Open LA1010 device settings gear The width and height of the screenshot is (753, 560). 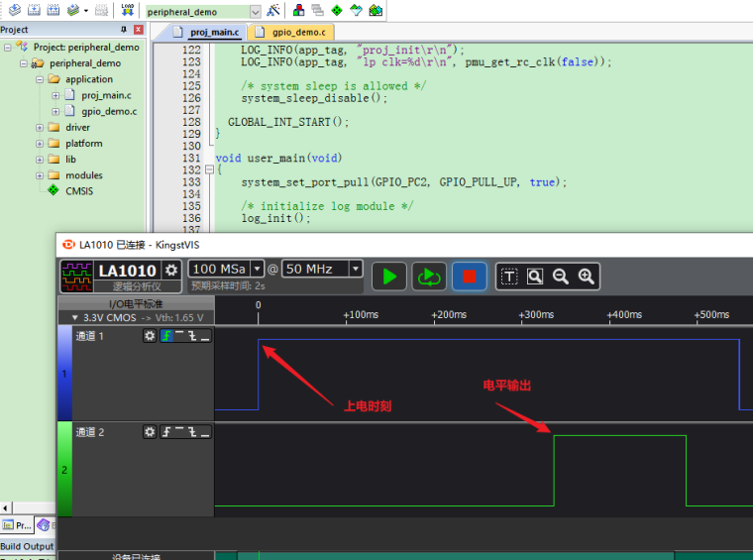tap(171, 270)
